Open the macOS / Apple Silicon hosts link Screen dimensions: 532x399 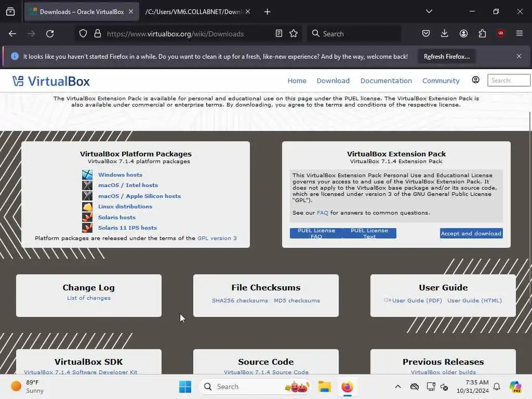139,196
